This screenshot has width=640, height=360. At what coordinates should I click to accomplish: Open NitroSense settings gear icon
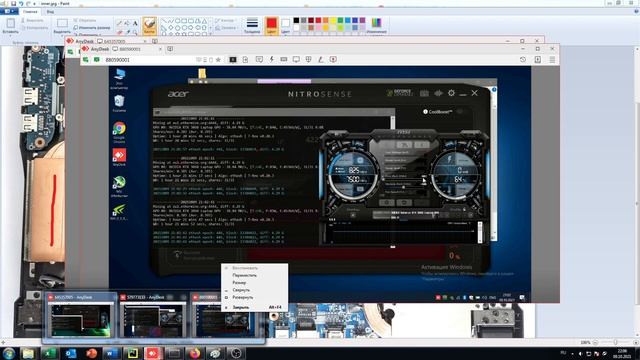click(451, 93)
